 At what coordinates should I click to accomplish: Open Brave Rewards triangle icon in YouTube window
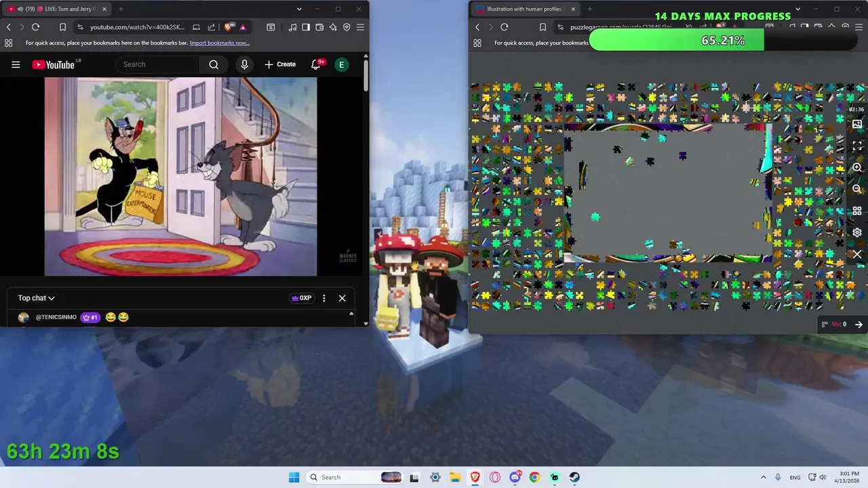(243, 27)
